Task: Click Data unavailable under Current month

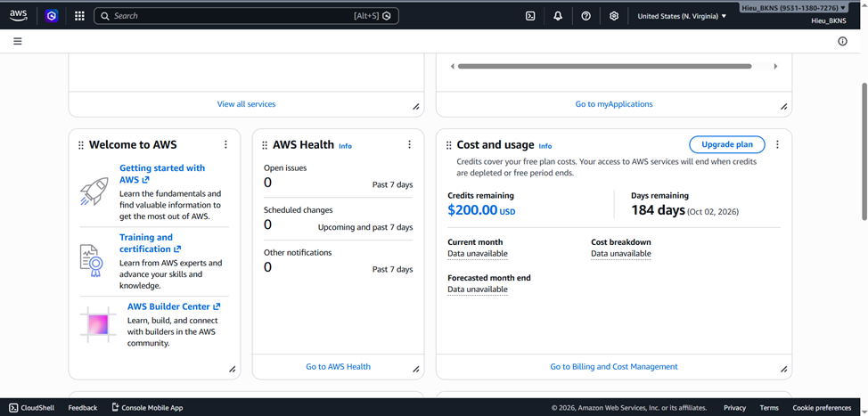Action: click(x=477, y=254)
